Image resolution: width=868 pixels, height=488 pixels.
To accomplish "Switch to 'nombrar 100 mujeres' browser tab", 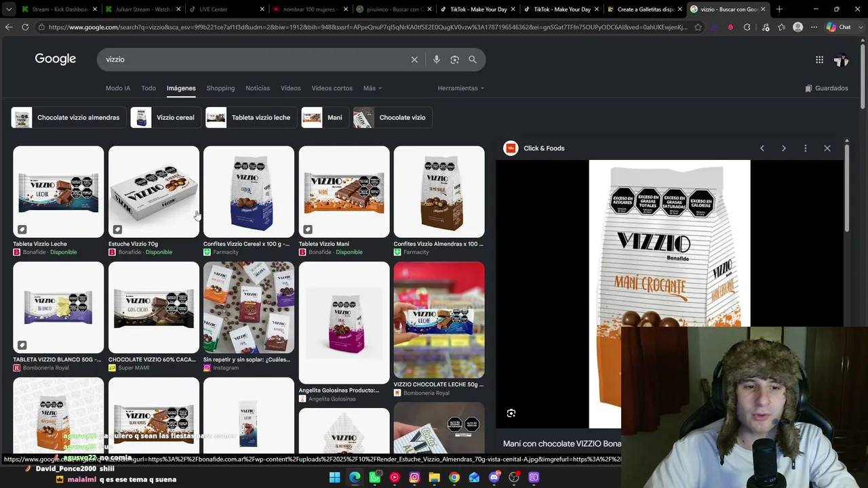I will (x=310, y=9).
